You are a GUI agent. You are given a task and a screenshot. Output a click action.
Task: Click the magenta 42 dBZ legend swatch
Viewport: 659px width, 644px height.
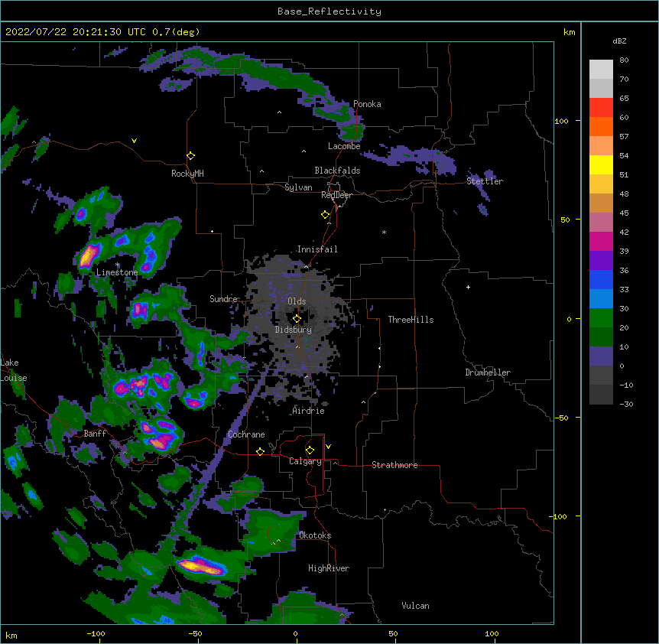click(601, 241)
